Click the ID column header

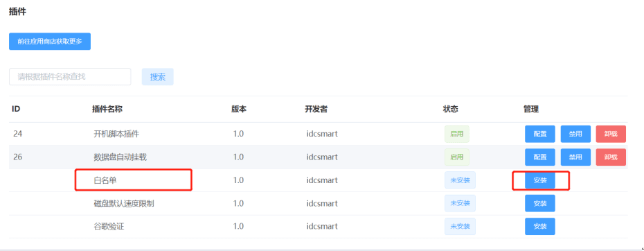coord(16,110)
